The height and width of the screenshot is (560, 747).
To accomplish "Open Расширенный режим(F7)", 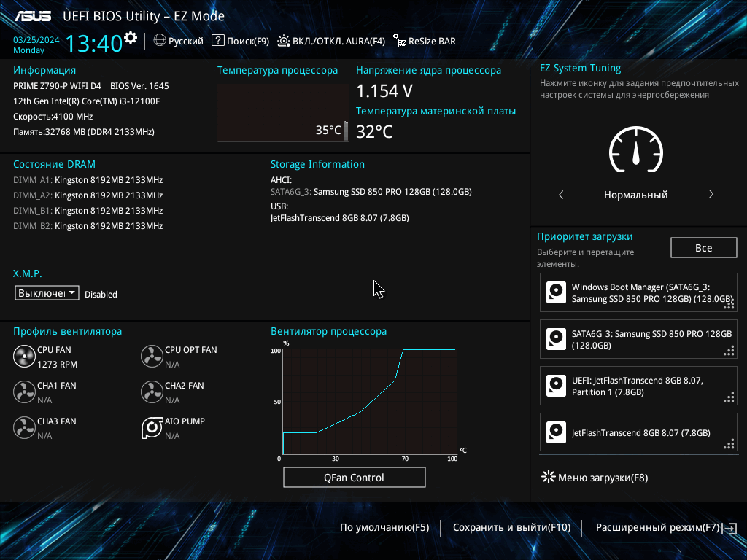I will 657,528.
